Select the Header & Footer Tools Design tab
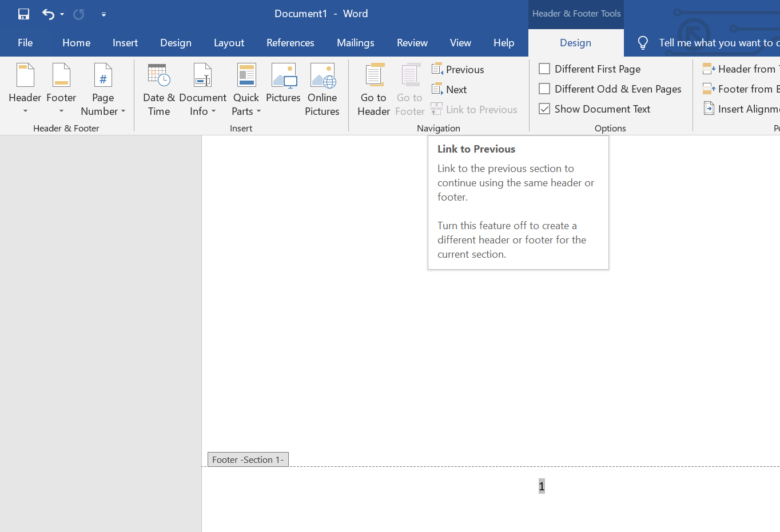Image resolution: width=780 pixels, height=532 pixels. (575, 43)
